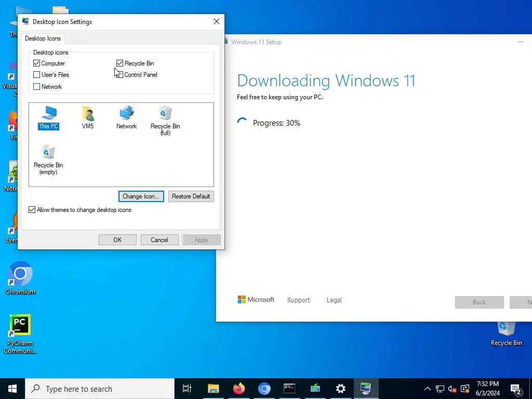Image resolution: width=532 pixels, height=399 pixels.
Task: Select the VM5 user folder icon
Action: (x=88, y=118)
